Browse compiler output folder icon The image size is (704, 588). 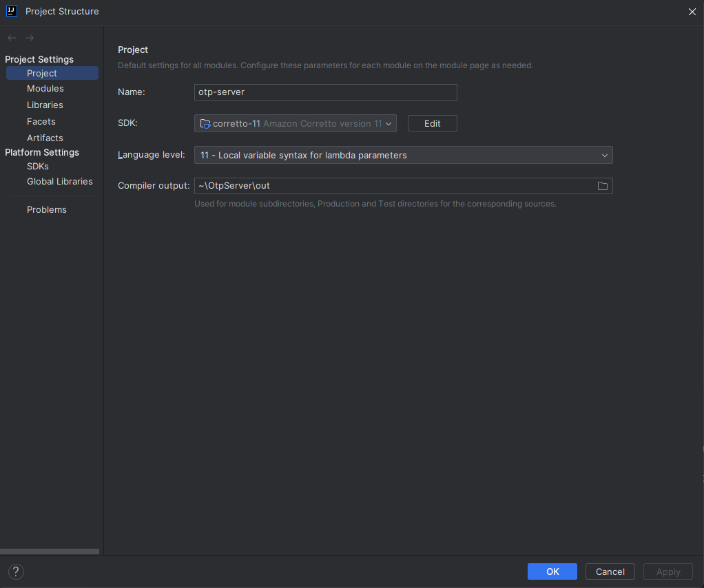[603, 186]
